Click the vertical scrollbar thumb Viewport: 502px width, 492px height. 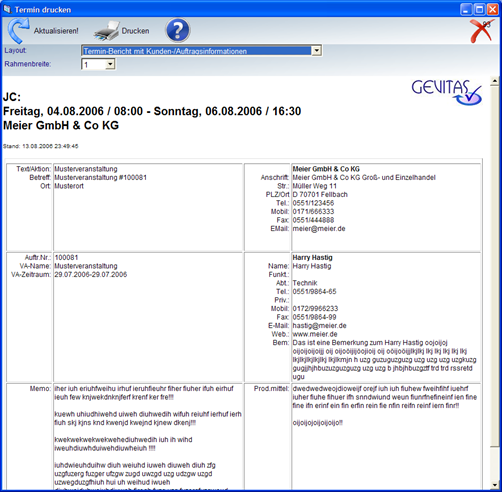495,267
